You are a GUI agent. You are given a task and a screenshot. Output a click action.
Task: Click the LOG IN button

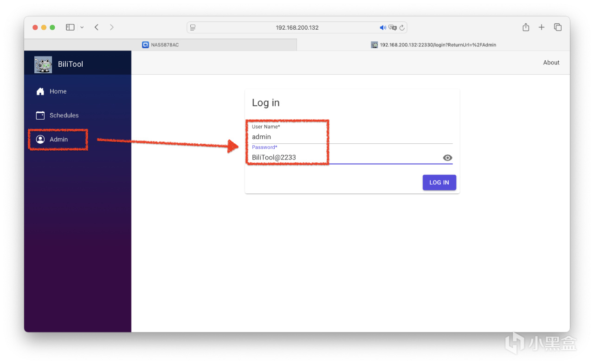[439, 182]
